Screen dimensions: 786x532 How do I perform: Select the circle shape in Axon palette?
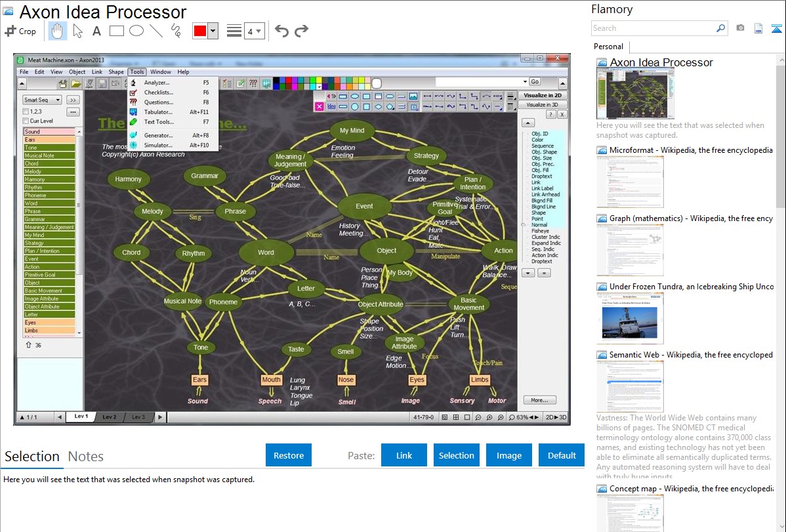click(355, 107)
